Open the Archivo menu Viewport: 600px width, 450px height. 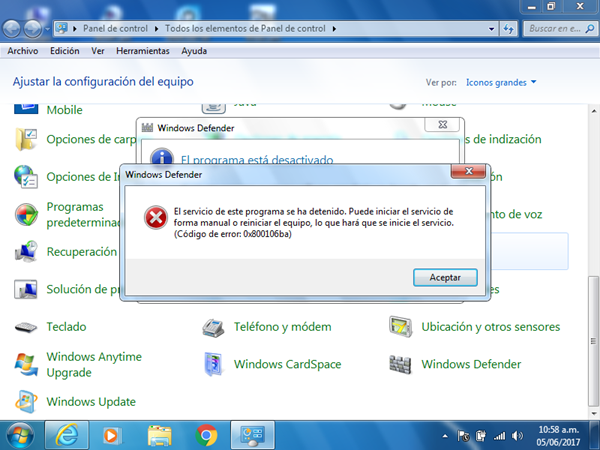click(23, 51)
